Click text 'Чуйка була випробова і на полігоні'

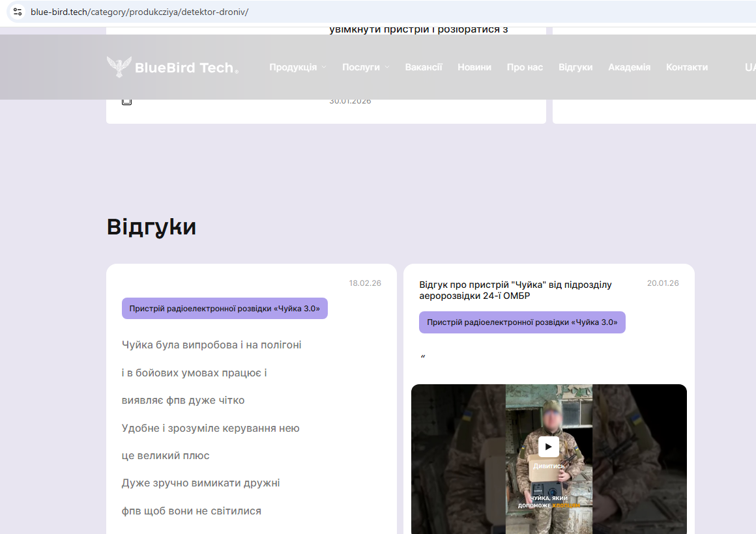tap(212, 345)
